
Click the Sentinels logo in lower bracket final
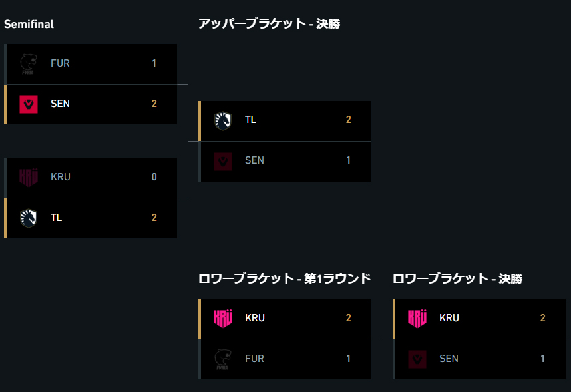(x=417, y=359)
